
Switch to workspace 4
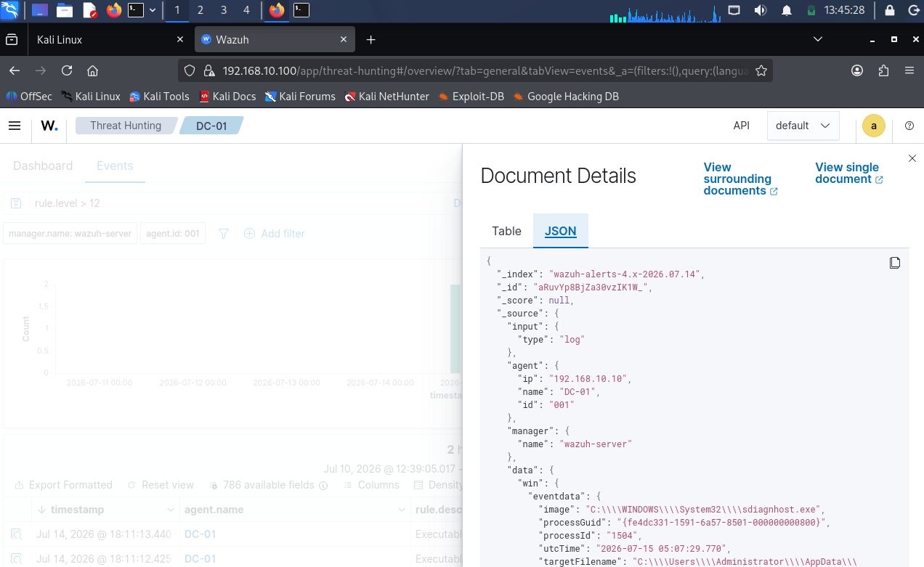(x=246, y=10)
